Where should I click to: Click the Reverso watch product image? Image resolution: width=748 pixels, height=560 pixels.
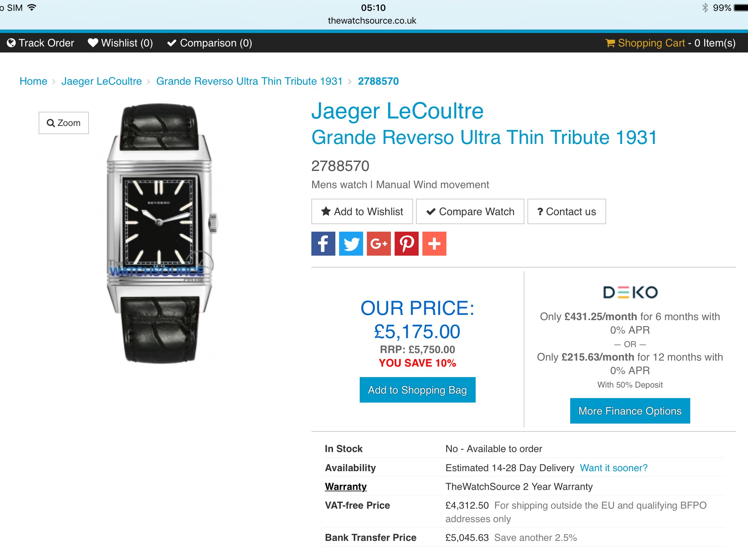(160, 233)
